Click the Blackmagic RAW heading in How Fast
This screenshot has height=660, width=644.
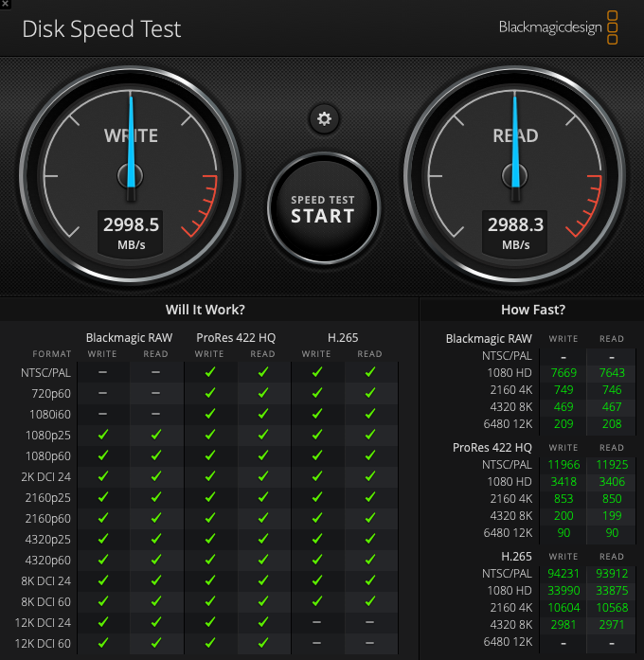(489, 339)
